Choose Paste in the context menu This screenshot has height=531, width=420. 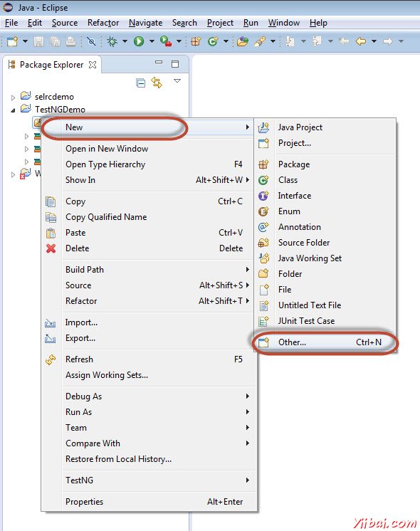[149, 233]
